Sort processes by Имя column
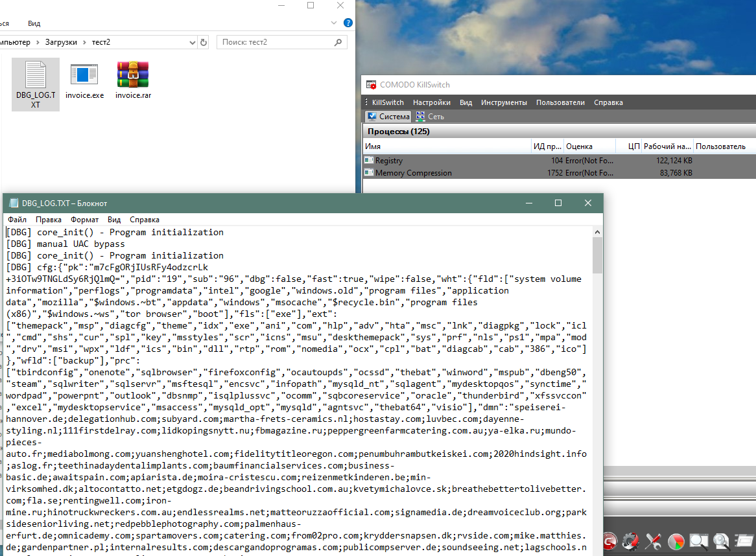 pyautogui.click(x=447, y=146)
